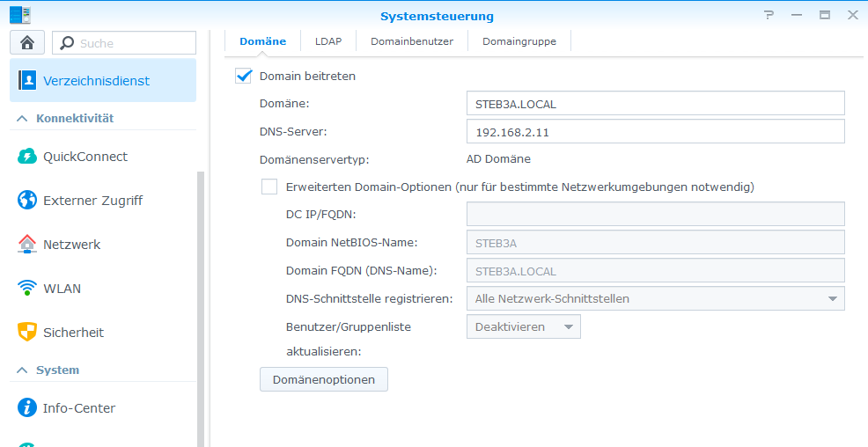
Task: Click the QuickConnect cloud icon
Action: (x=27, y=157)
